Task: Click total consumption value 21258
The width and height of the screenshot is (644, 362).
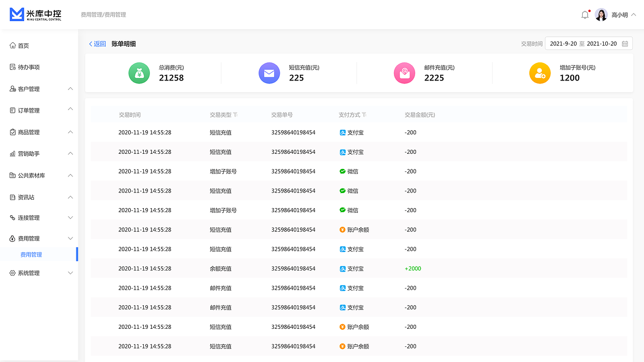Action: pos(171,78)
